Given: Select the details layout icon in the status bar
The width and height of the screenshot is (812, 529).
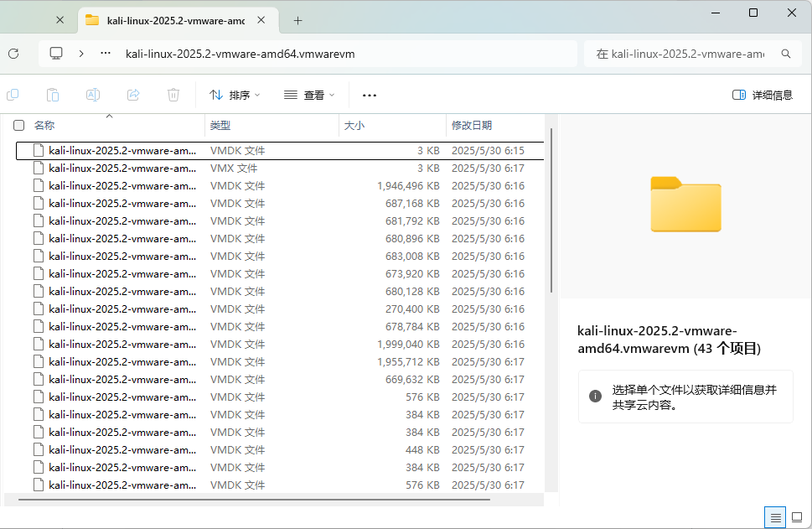Looking at the screenshot, I should point(775,516).
